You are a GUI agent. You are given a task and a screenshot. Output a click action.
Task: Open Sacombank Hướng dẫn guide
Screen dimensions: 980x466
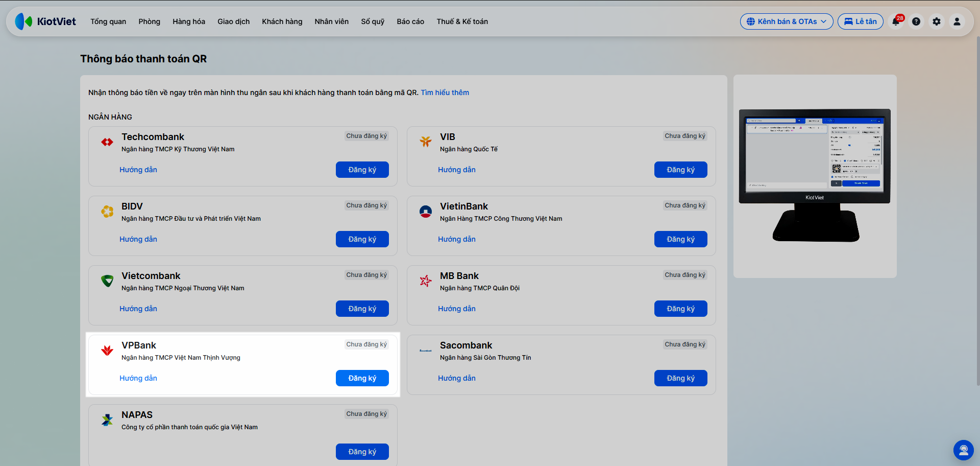(457, 378)
